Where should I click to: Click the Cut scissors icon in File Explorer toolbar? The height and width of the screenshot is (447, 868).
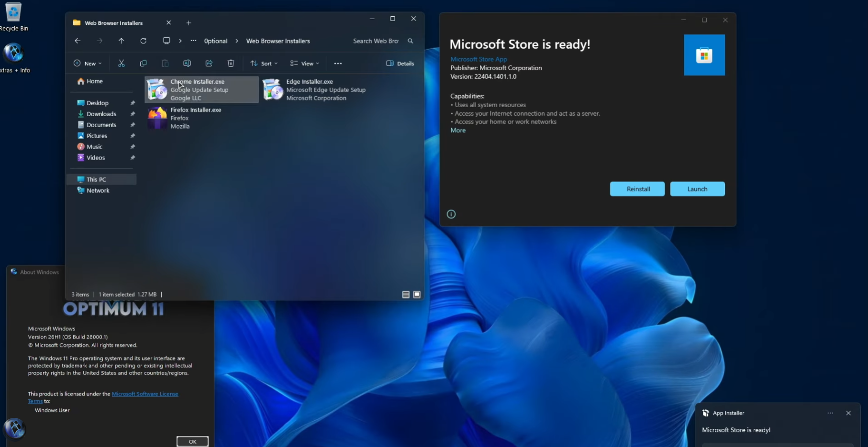tap(122, 63)
